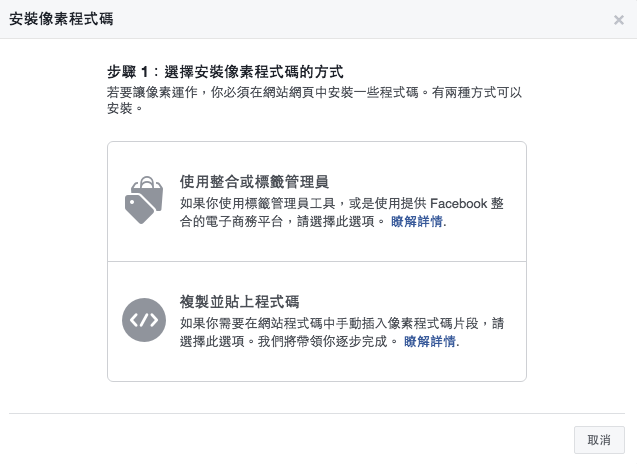637x464 pixels.
Task: Click the 步驟 1 step heading
Action: click(225, 72)
